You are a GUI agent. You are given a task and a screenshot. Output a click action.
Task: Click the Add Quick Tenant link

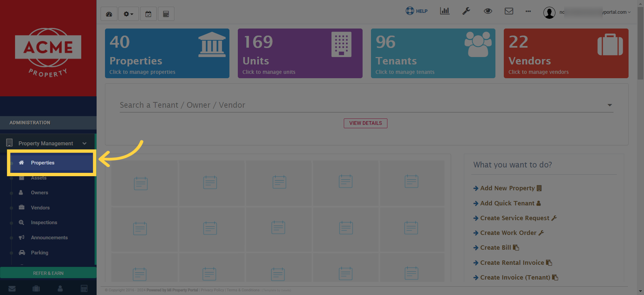(507, 203)
